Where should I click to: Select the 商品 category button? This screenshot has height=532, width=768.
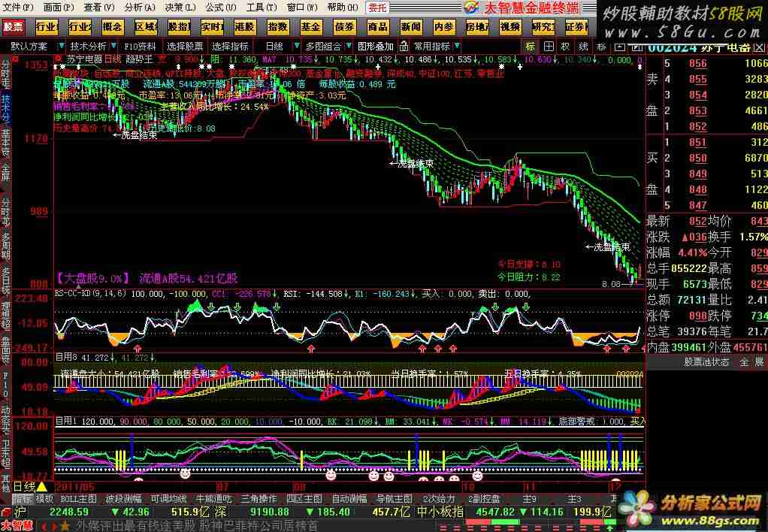click(x=378, y=26)
